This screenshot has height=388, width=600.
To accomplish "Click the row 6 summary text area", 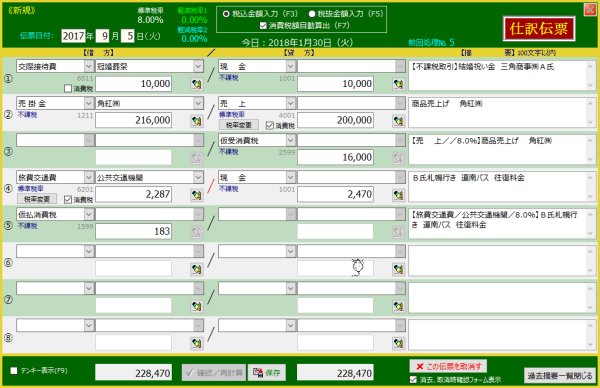I will pos(502,261).
